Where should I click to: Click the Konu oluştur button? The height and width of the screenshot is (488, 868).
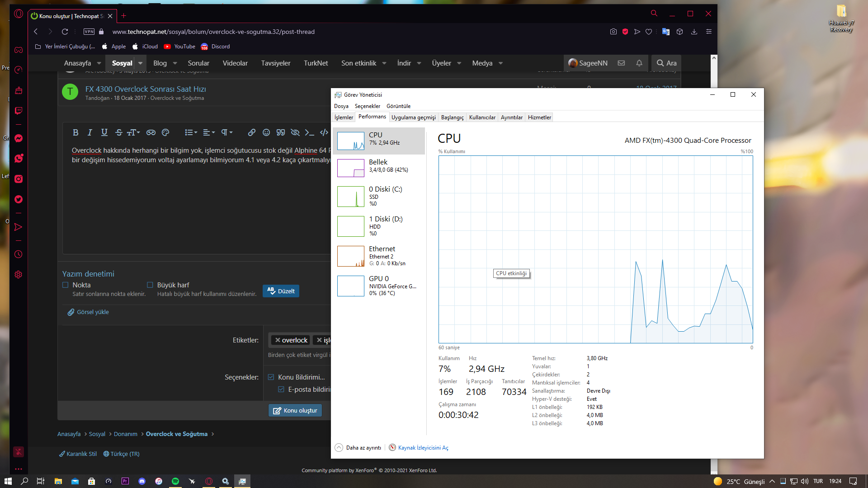295,410
